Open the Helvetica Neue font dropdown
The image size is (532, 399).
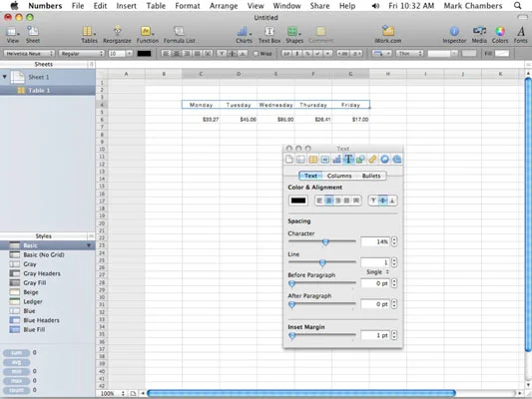coord(29,54)
